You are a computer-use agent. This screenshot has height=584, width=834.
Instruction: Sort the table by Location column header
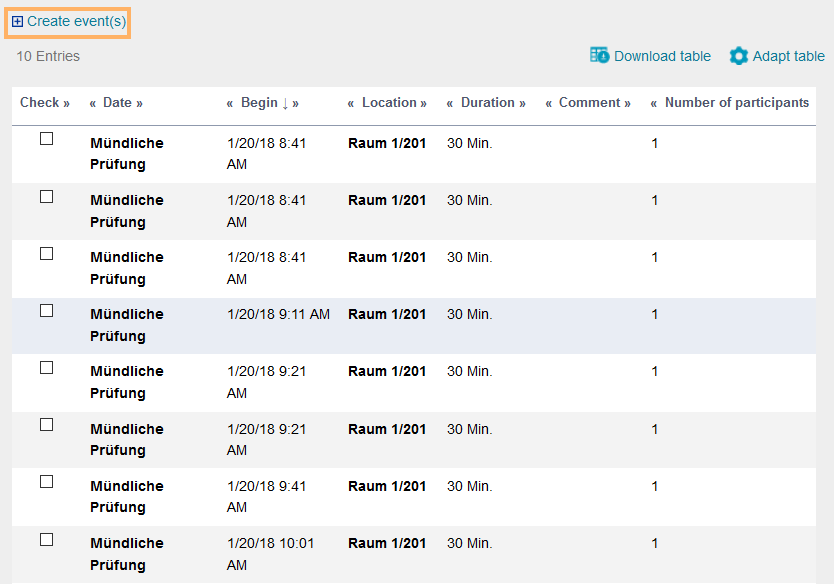point(389,103)
